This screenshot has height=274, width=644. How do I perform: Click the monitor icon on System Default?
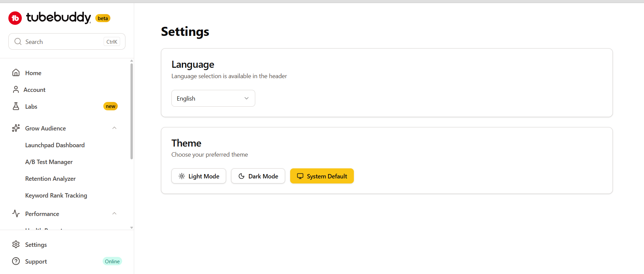coord(300,176)
